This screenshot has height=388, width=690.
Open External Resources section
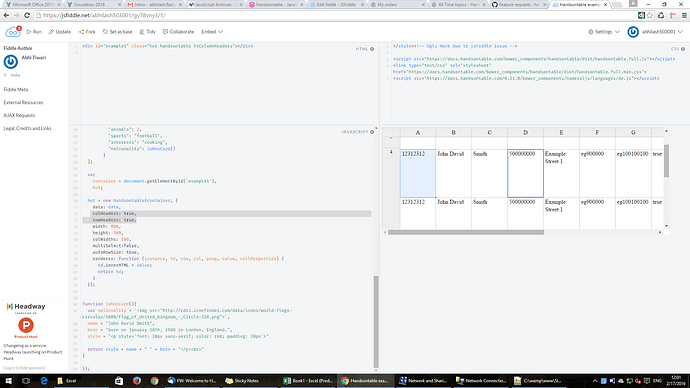tap(23, 102)
